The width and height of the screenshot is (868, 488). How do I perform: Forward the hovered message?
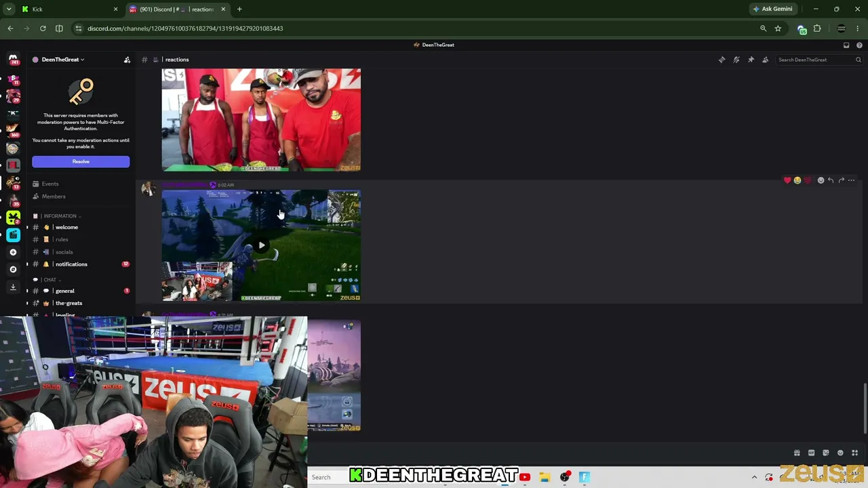[841, 180]
